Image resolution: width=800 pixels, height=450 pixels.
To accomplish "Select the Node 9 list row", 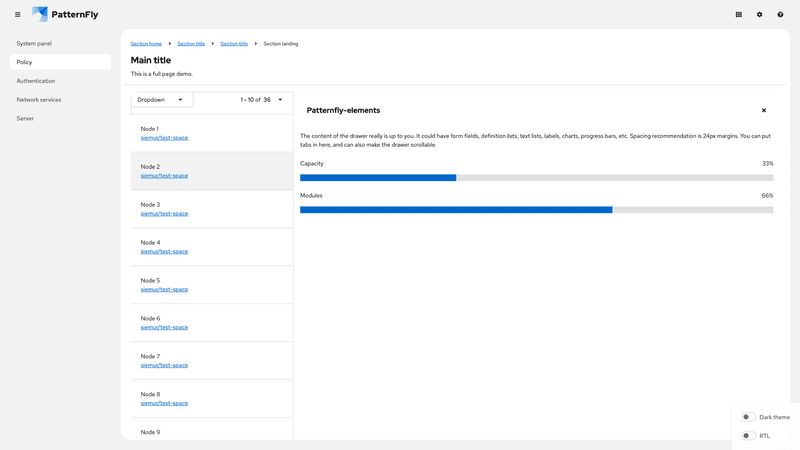I will coord(212,428).
